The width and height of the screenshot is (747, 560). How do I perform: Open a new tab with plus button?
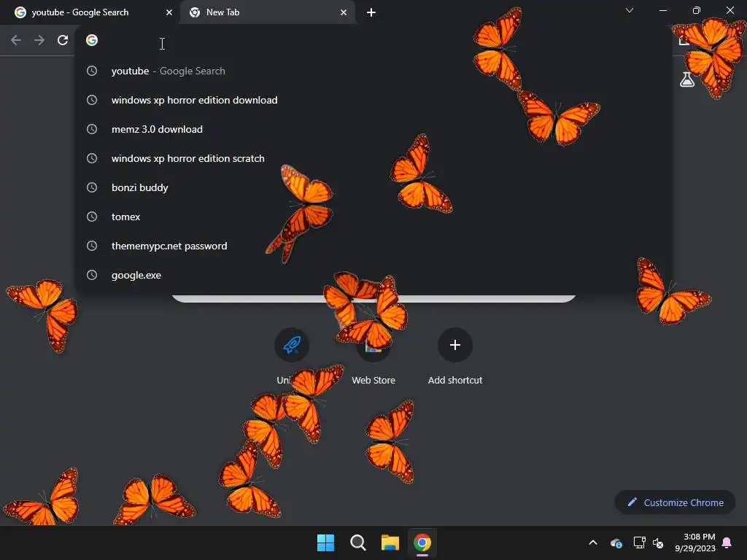coord(371,12)
